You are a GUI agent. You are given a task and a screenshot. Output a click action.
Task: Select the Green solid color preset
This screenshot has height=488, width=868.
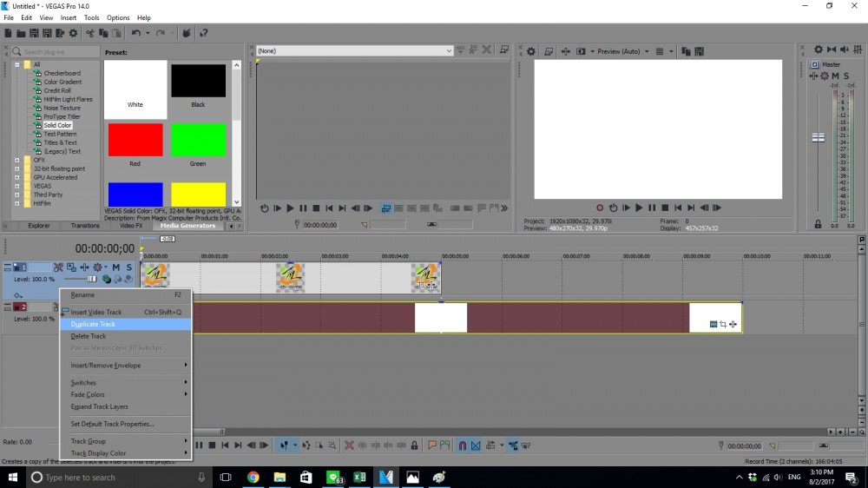pyautogui.click(x=198, y=140)
